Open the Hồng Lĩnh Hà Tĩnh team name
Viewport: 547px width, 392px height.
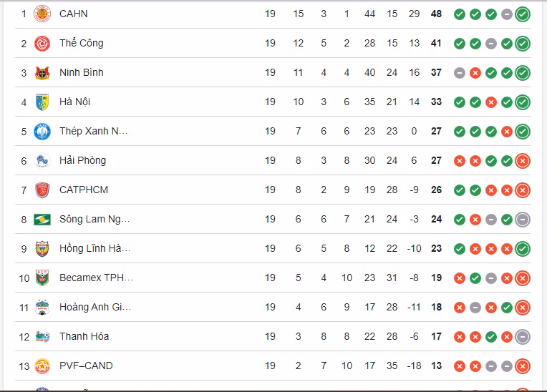(95, 249)
